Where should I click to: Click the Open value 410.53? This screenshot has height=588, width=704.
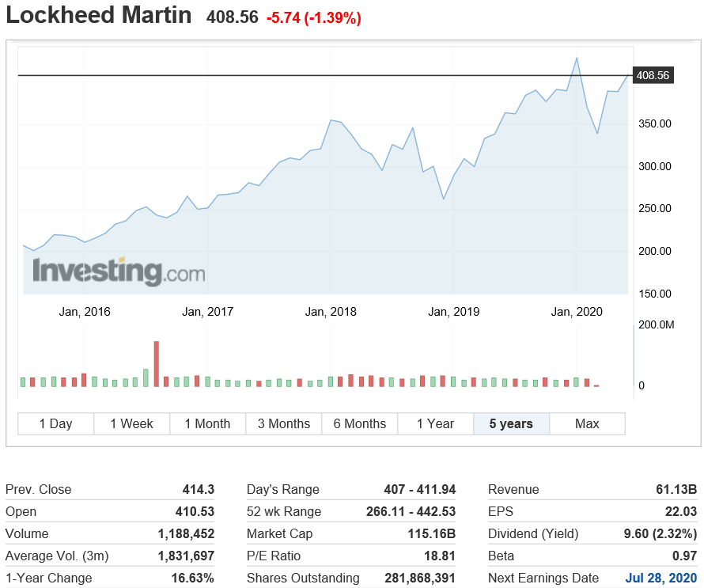[195, 511]
